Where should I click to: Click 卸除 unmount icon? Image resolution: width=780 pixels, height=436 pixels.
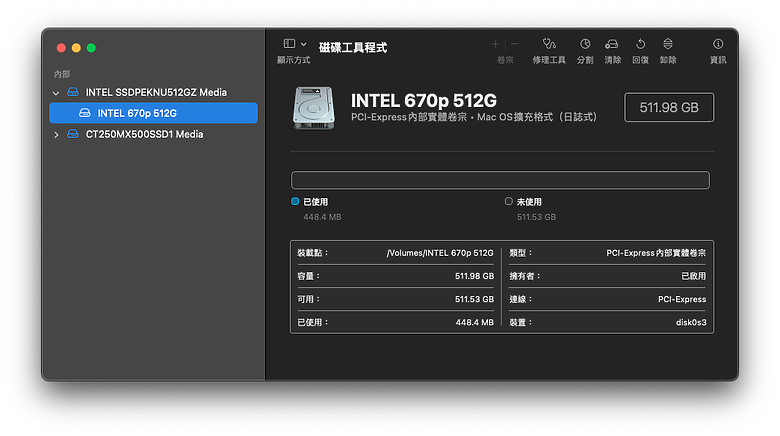[668, 44]
